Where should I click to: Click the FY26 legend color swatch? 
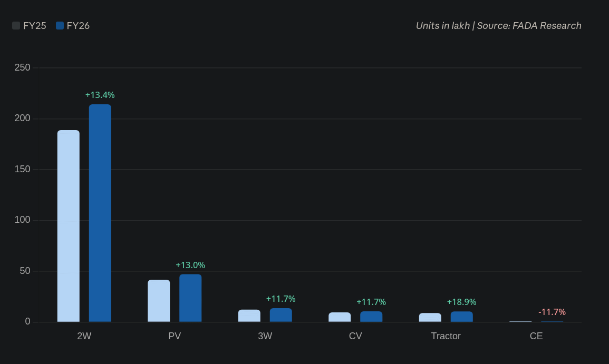point(60,26)
